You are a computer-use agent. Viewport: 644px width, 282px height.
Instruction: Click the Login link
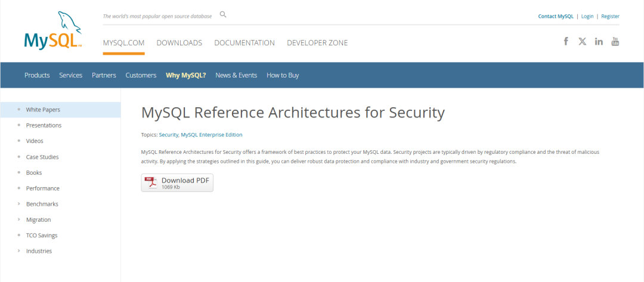click(x=587, y=16)
